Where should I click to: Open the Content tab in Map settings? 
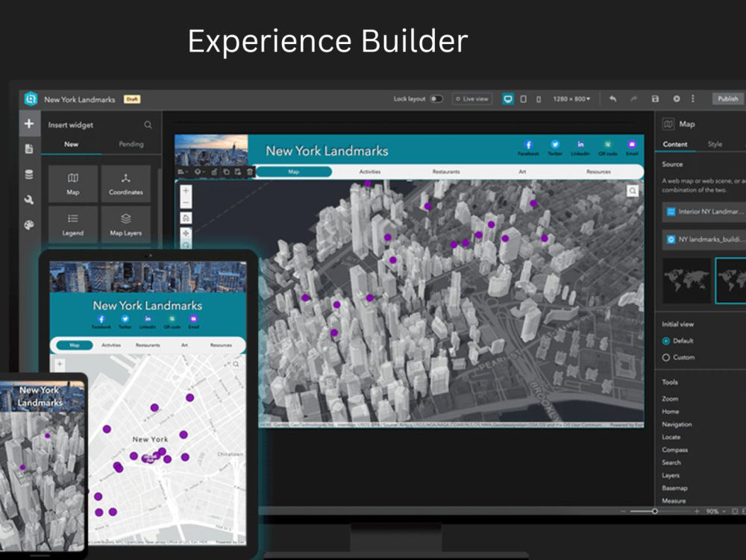tap(675, 144)
